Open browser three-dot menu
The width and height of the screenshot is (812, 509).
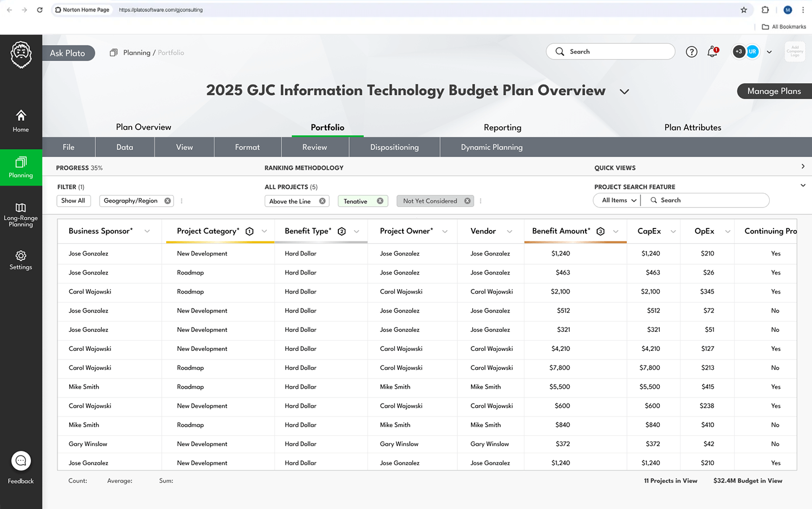tap(803, 10)
